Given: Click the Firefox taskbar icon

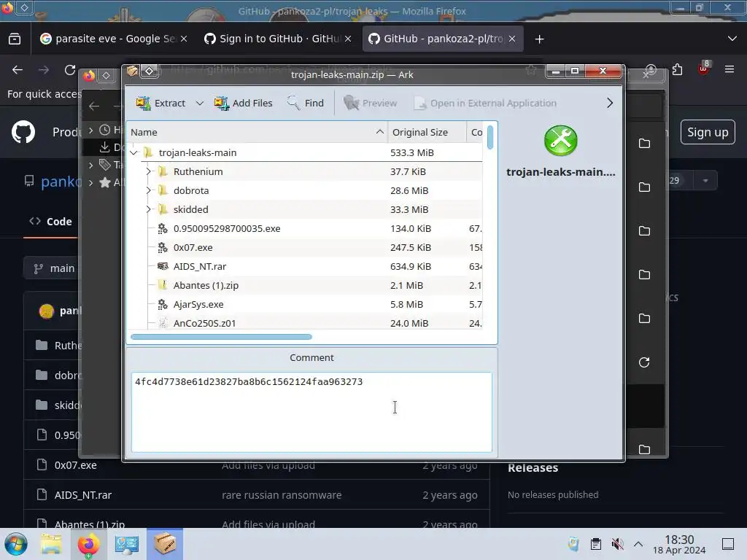Looking at the screenshot, I should pos(88,544).
